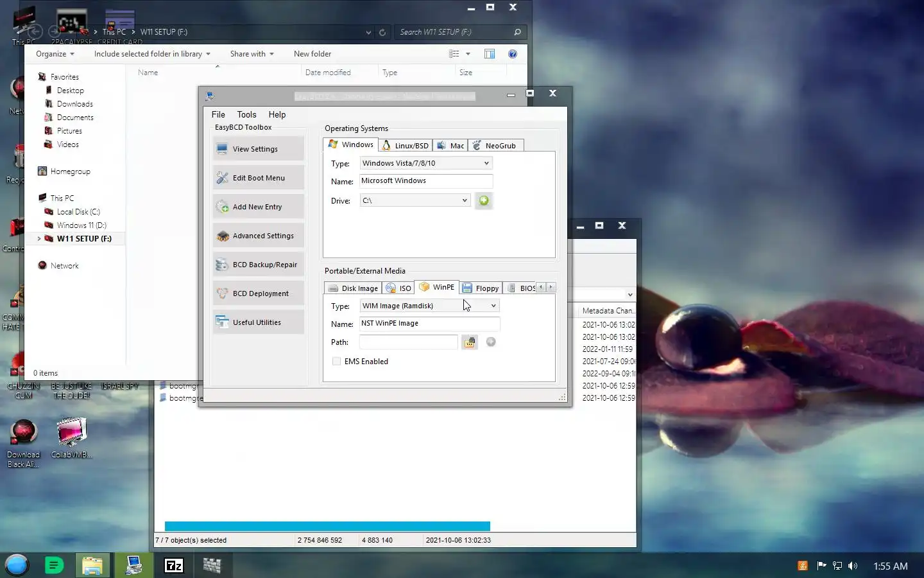Screen dimensions: 924x578
Task: Open Download Black Al desktop icon
Action: click(x=23, y=443)
